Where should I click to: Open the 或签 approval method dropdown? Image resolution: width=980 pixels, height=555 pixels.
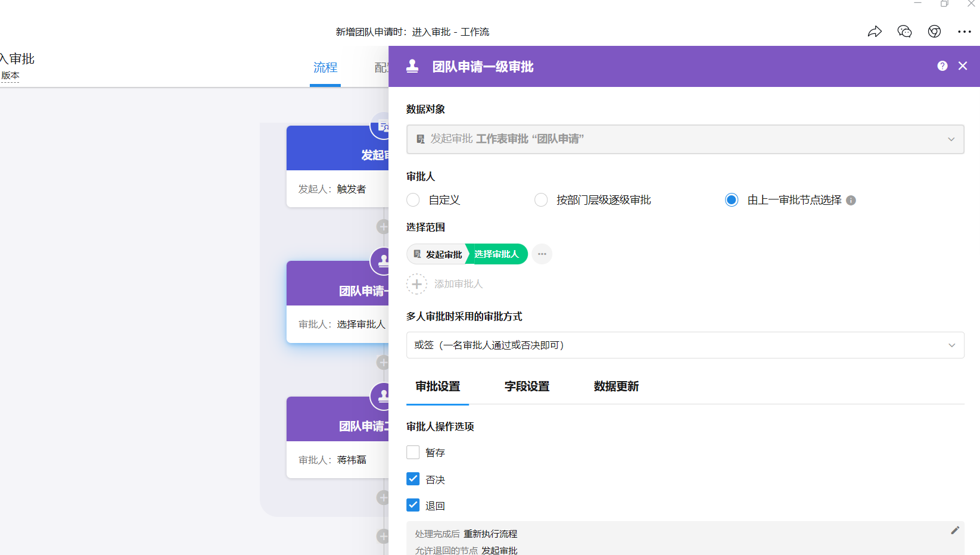click(x=685, y=345)
